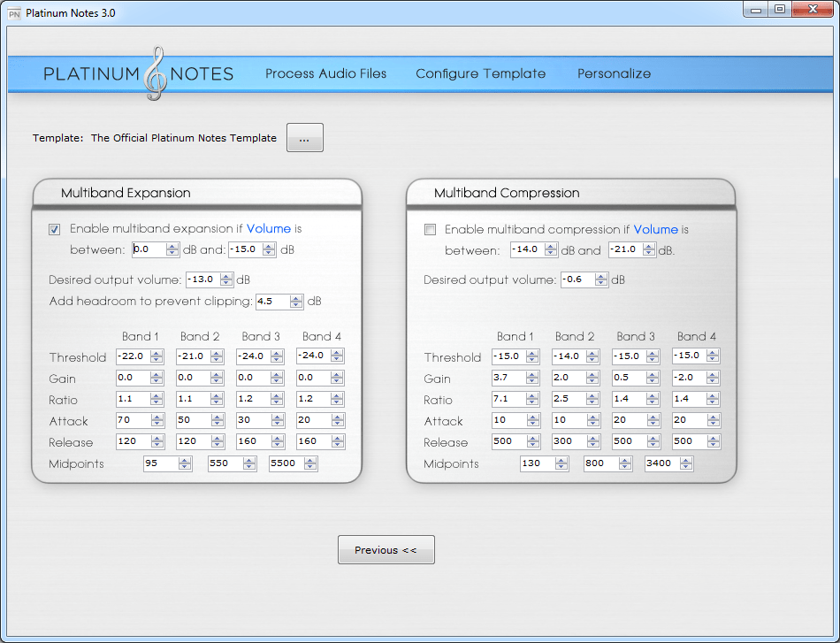
Task: Open the template browser with the ... button
Action: click(304, 137)
